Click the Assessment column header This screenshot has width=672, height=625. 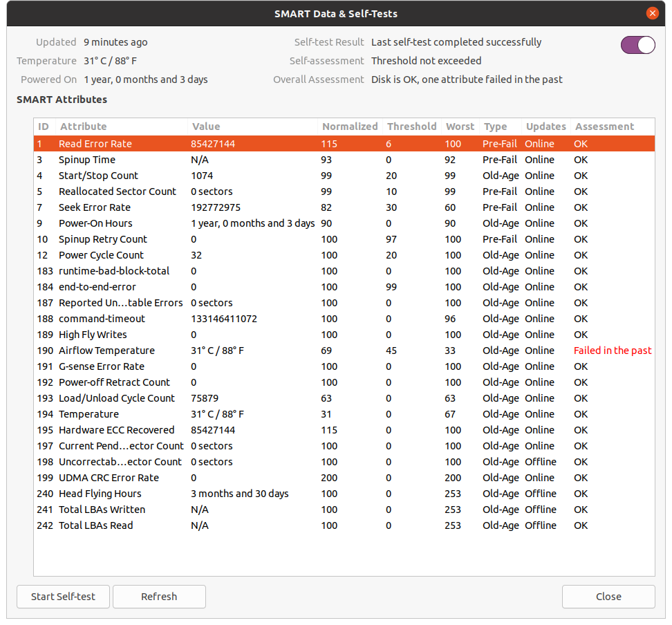[x=613, y=127]
